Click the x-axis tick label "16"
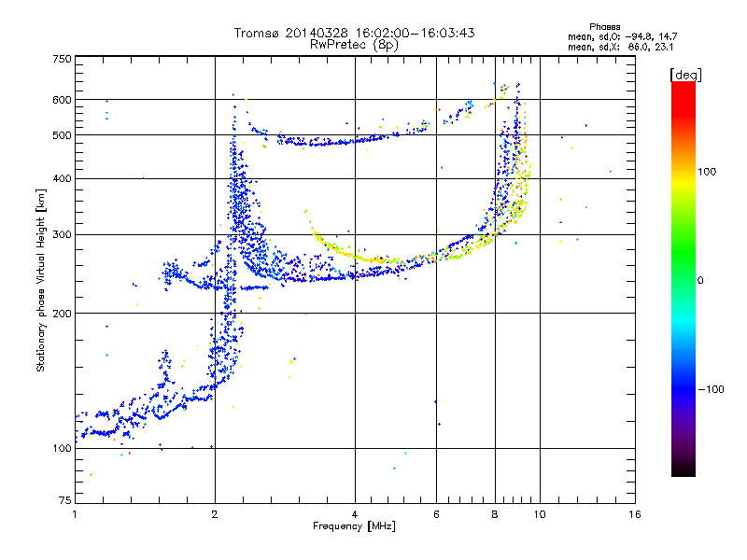 (635, 514)
